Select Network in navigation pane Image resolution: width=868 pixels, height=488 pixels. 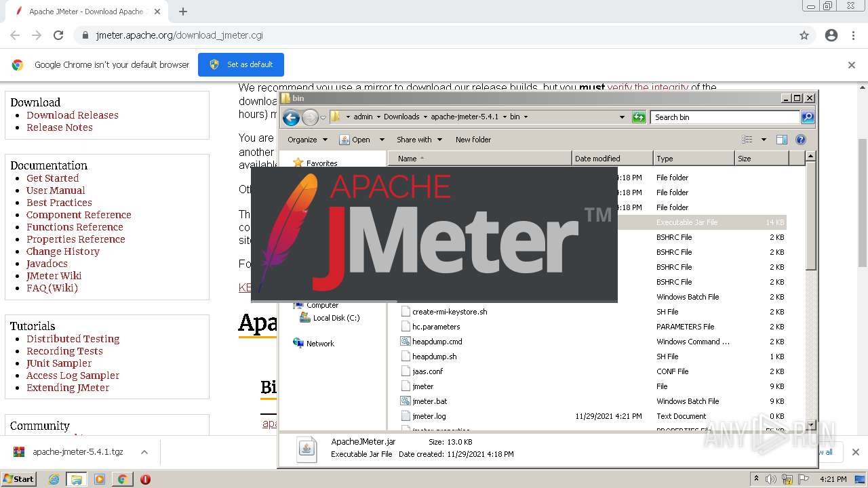pos(314,344)
